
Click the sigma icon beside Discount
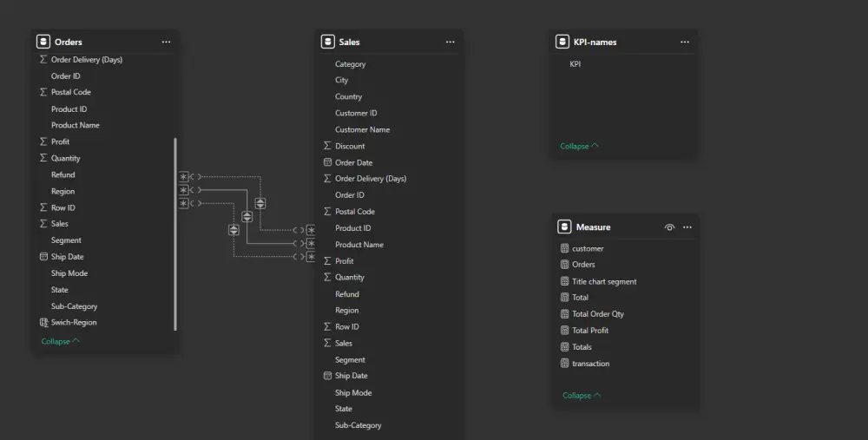[x=327, y=146]
